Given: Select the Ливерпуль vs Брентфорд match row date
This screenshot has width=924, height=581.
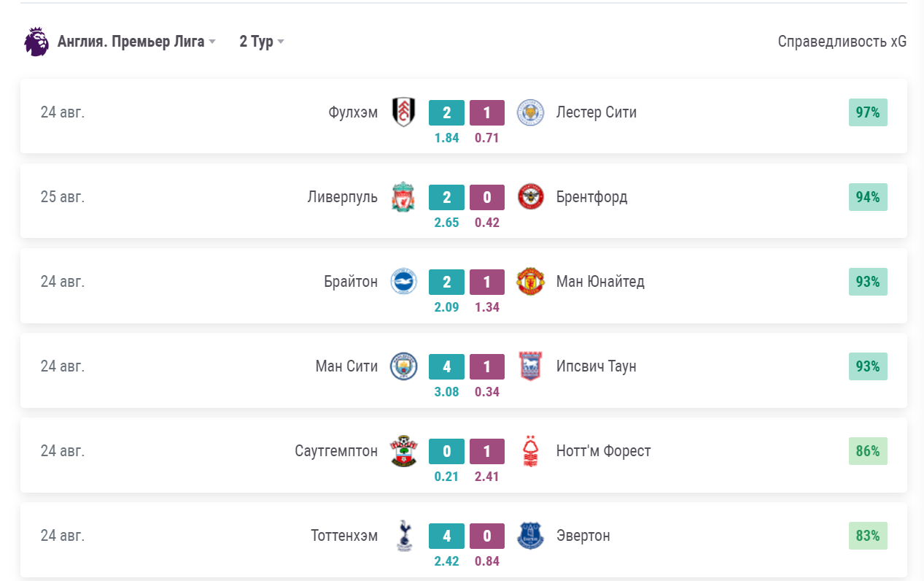Looking at the screenshot, I should (63, 197).
